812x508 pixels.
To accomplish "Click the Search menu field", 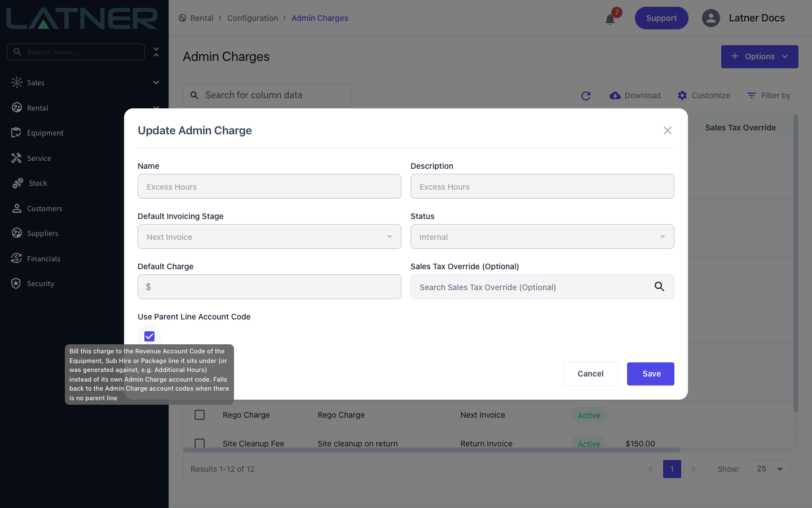I will (x=76, y=52).
